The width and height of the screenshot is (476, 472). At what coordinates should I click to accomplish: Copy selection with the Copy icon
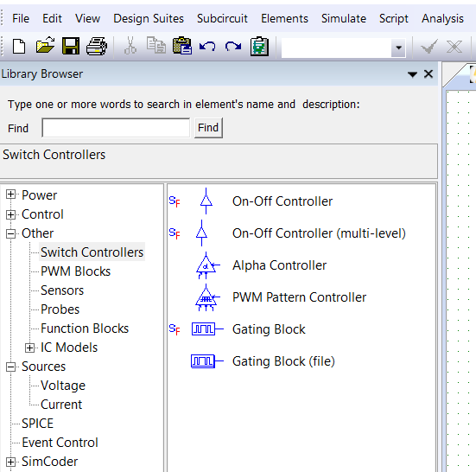[156, 45]
